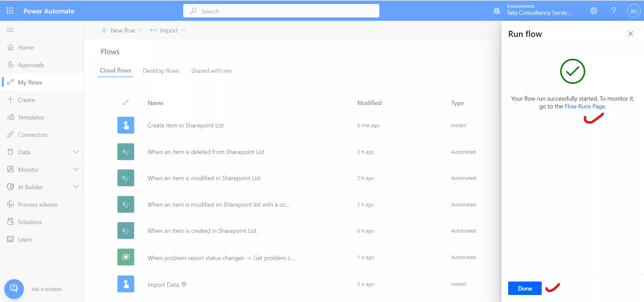Open the AG account avatar
This screenshot has height=302, width=644.
tap(634, 11)
